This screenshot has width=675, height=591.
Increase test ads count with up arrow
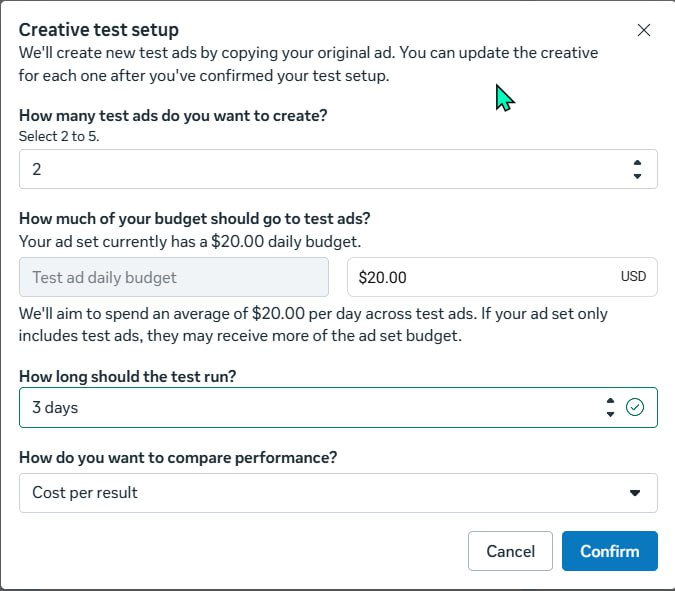click(x=637, y=162)
